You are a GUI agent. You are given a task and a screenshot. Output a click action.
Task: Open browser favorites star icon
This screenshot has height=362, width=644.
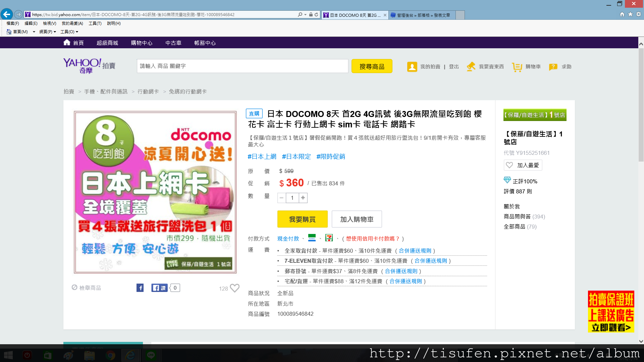(x=630, y=14)
